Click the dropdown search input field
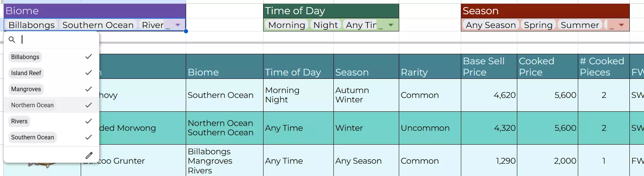644x176 pixels. click(56, 40)
